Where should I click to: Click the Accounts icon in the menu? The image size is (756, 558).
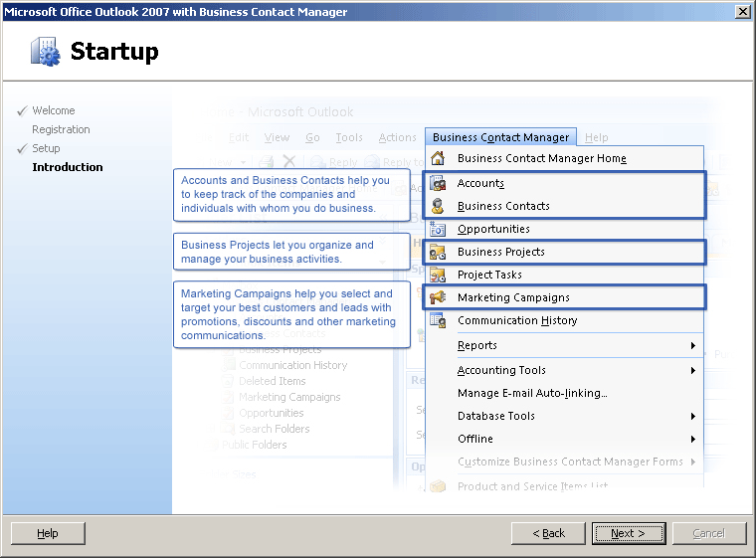tap(438, 183)
